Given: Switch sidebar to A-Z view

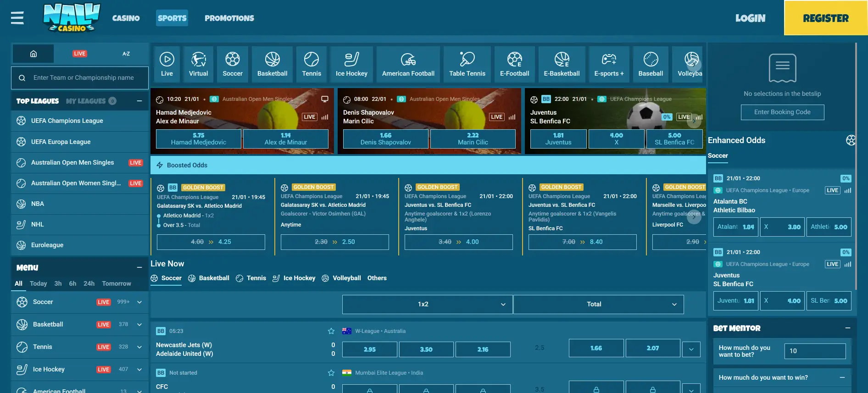Looking at the screenshot, I should (x=126, y=54).
